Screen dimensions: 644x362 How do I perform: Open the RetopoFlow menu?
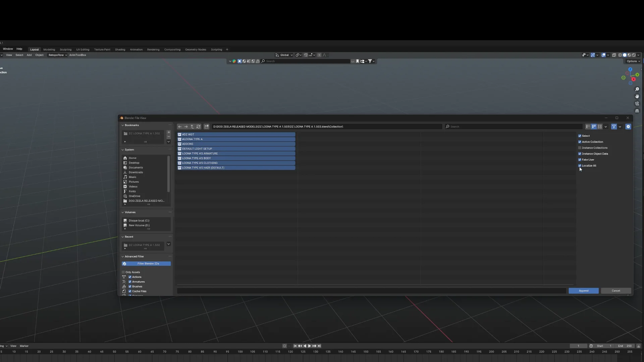point(57,55)
